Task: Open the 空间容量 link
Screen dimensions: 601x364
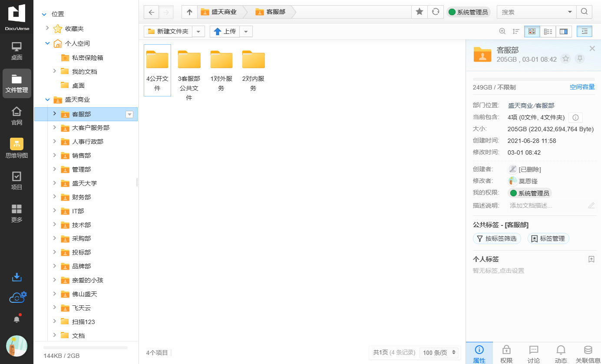Action: click(x=582, y=87)
